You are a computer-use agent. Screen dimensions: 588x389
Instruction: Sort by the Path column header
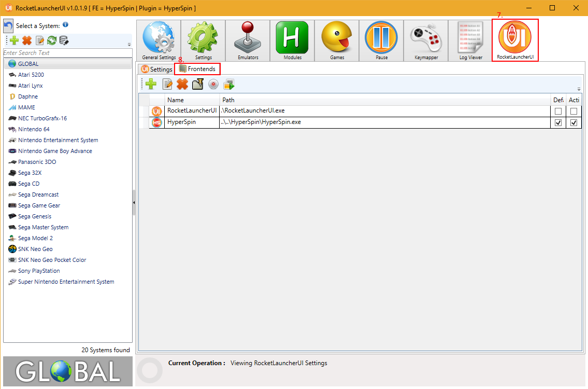point(385,100)
